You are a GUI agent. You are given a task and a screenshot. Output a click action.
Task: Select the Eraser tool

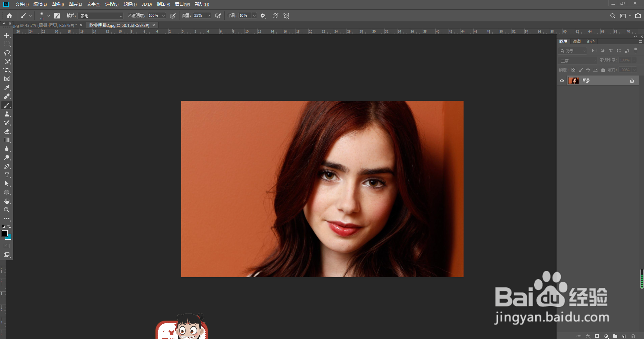(x=7, y=132)
